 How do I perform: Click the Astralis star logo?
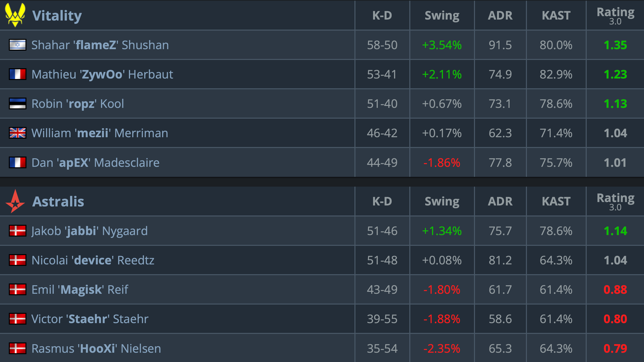tap(15, 201)
